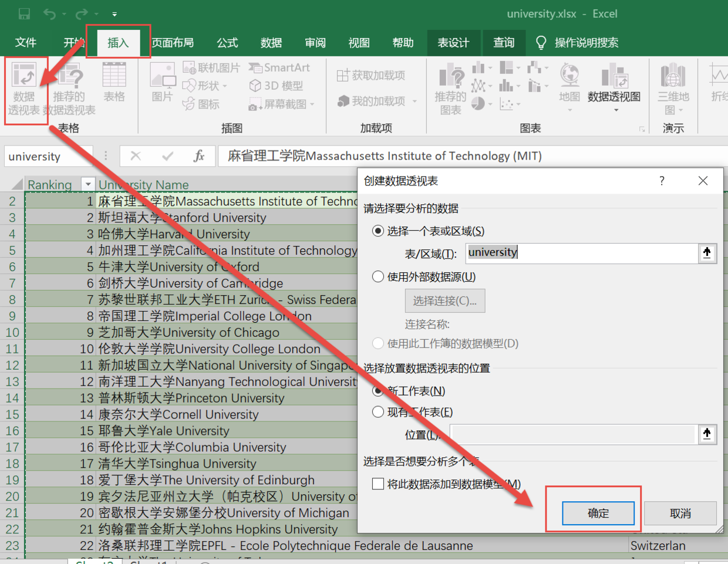Insert a 表格 (table) from ribbon

coord(114,83)
